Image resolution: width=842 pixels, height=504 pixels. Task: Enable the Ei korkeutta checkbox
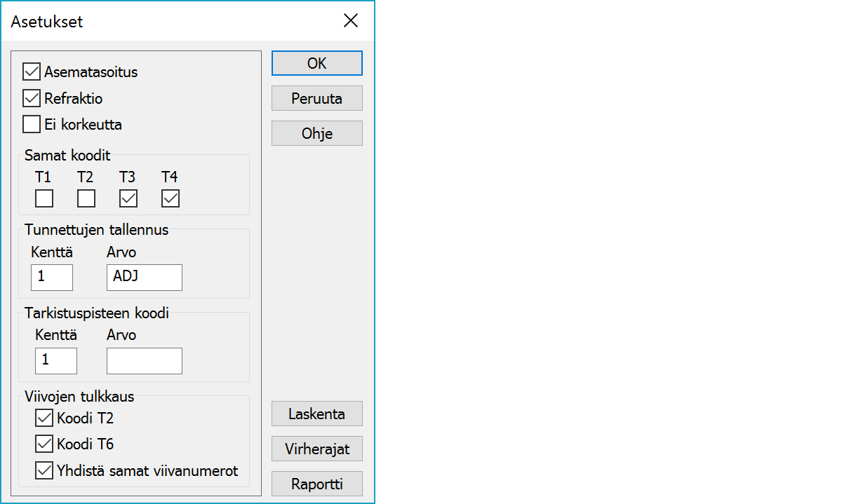pos(32,125)
